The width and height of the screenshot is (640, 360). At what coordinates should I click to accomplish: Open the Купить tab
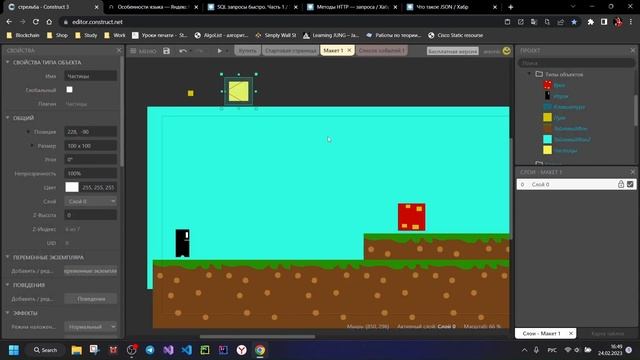[247, 51]
